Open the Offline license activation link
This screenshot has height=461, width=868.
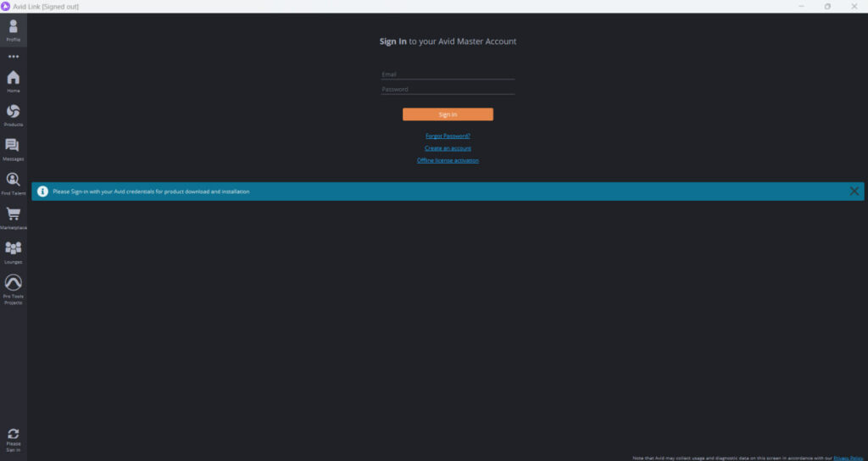coord(448,160)
